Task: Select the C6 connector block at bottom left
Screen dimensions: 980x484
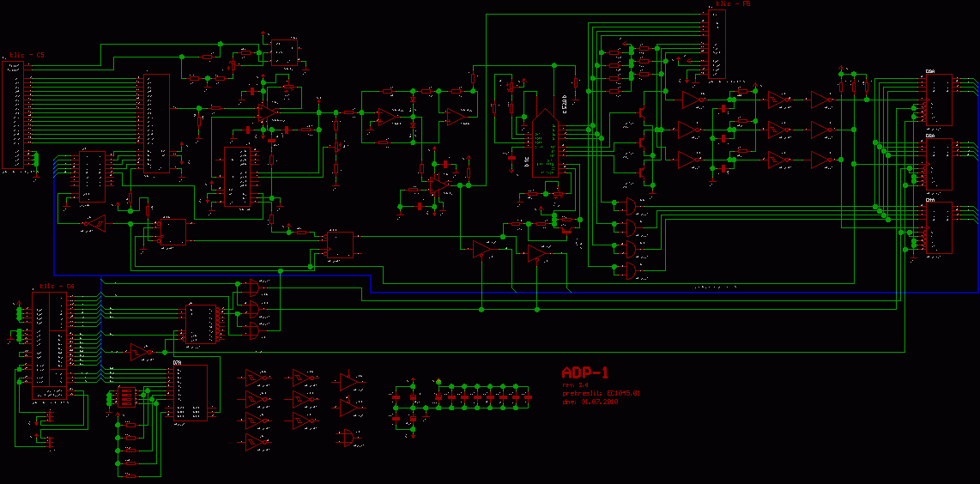Action: (49, 342)
